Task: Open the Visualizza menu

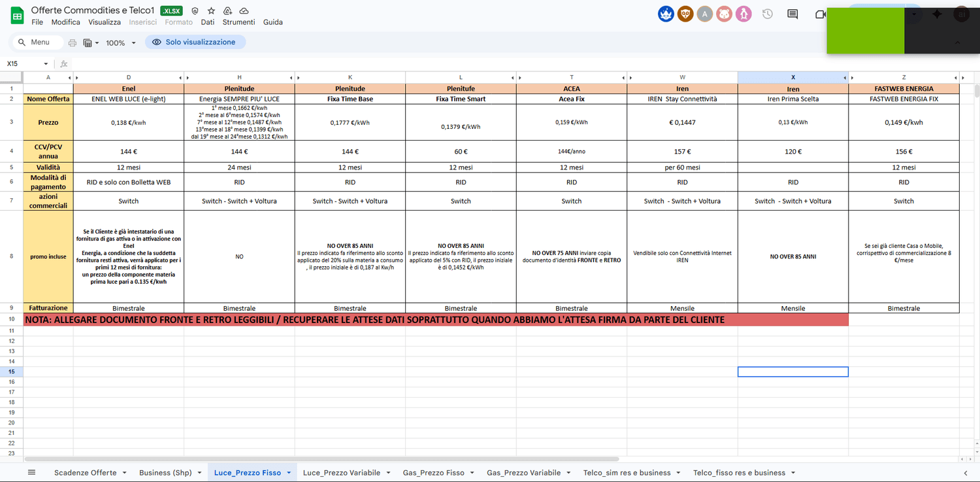Action: tap(105, 22)
